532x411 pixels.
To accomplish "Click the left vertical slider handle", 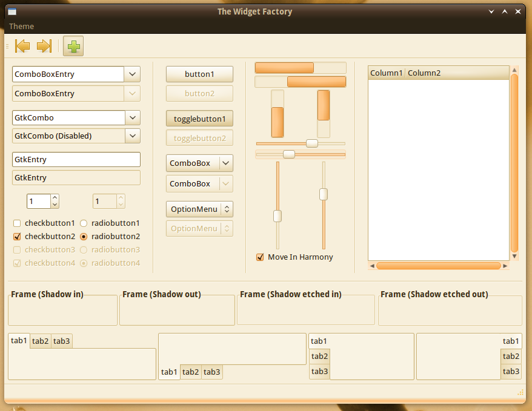I will point(278,216).
